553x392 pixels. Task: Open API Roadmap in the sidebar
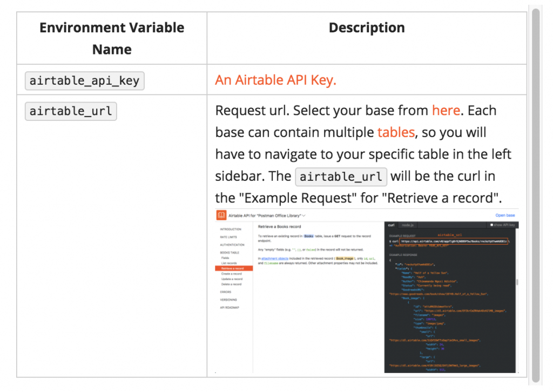click(x=230, y=307)
